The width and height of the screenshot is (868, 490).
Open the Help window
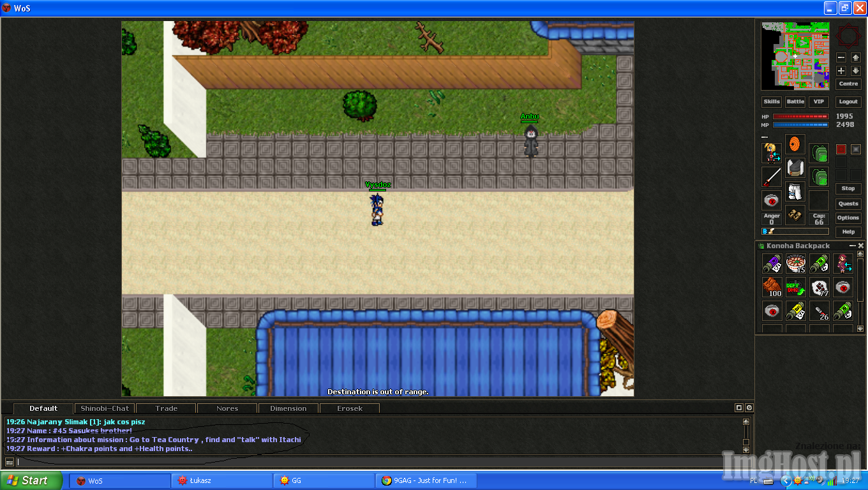(x=848, y=232)
